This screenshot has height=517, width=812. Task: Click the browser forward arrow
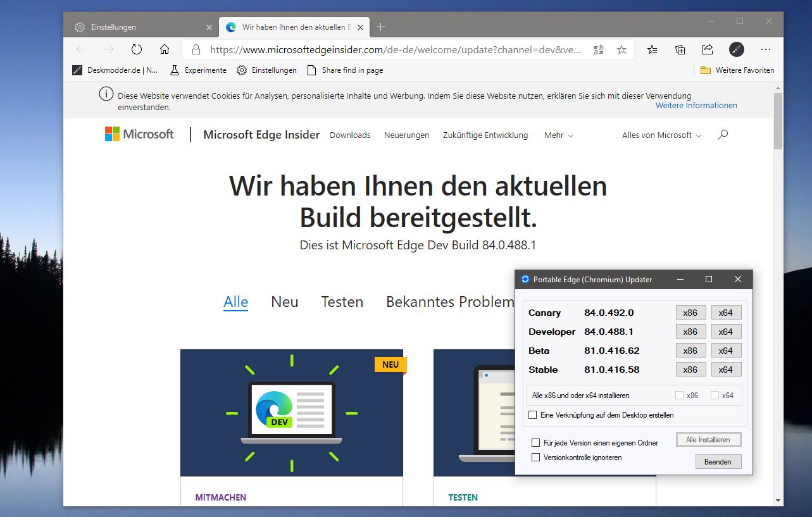click(x=109, y=49)
